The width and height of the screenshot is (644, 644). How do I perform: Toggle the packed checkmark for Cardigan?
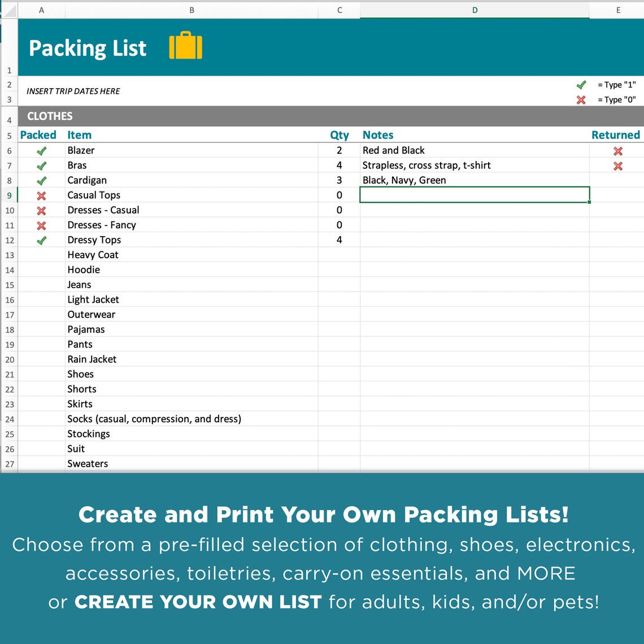click(41, 181)
